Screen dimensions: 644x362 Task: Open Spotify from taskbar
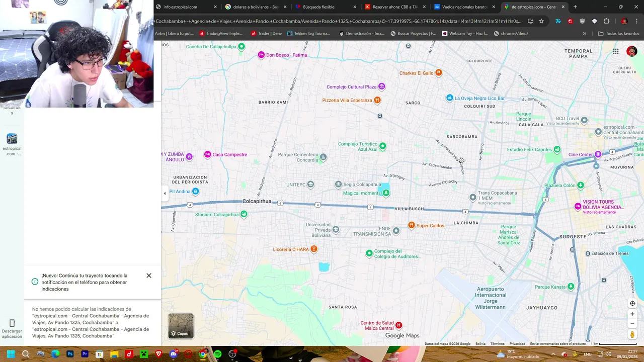[217, 354]
